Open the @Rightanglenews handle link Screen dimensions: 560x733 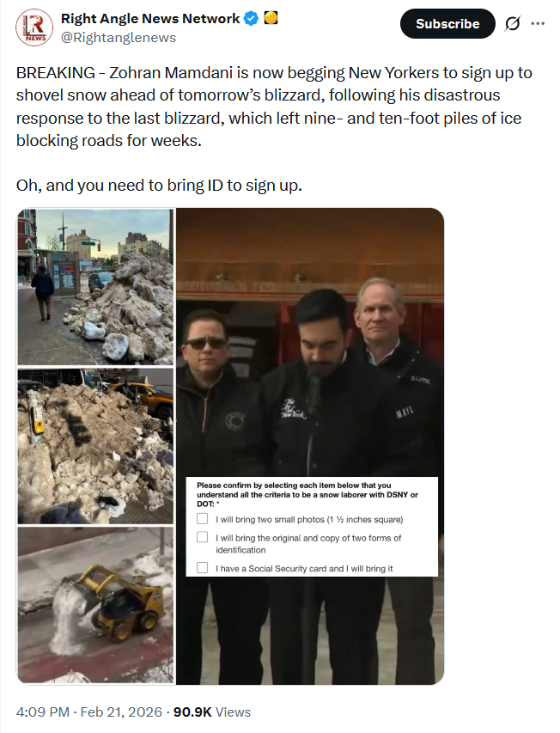[x=119, y=38]
